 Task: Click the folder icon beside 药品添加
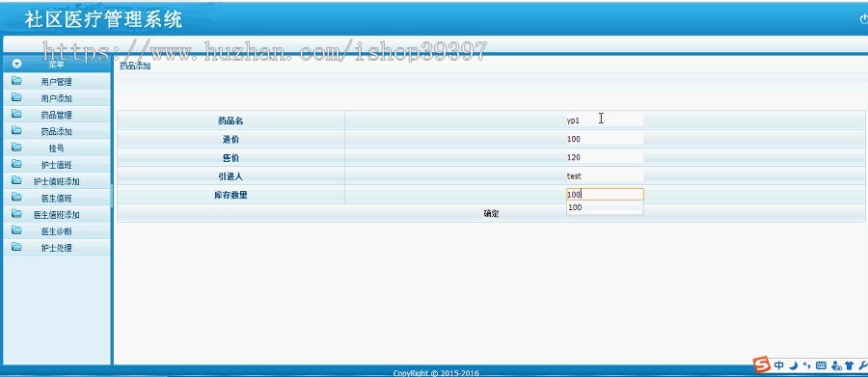[x=16, y=131]
